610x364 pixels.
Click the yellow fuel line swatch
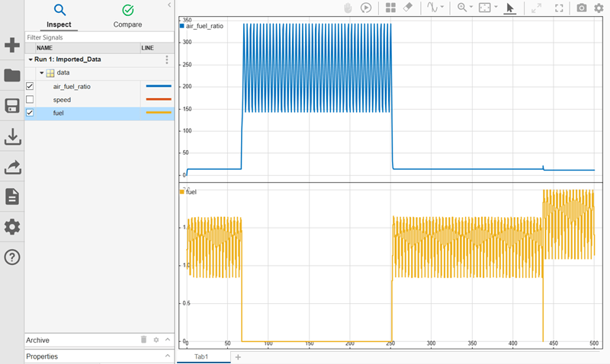[x=159, y=113]
